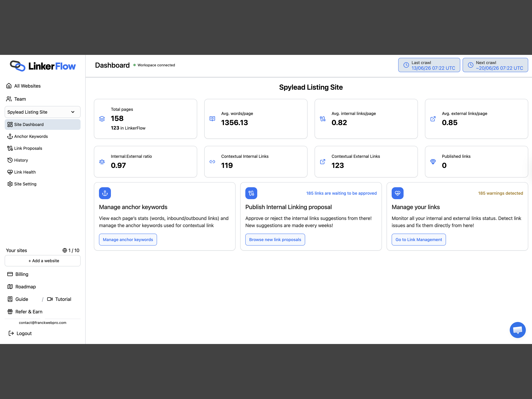
Task: Click the Next crawl date badge
Action: click(495, 65)
